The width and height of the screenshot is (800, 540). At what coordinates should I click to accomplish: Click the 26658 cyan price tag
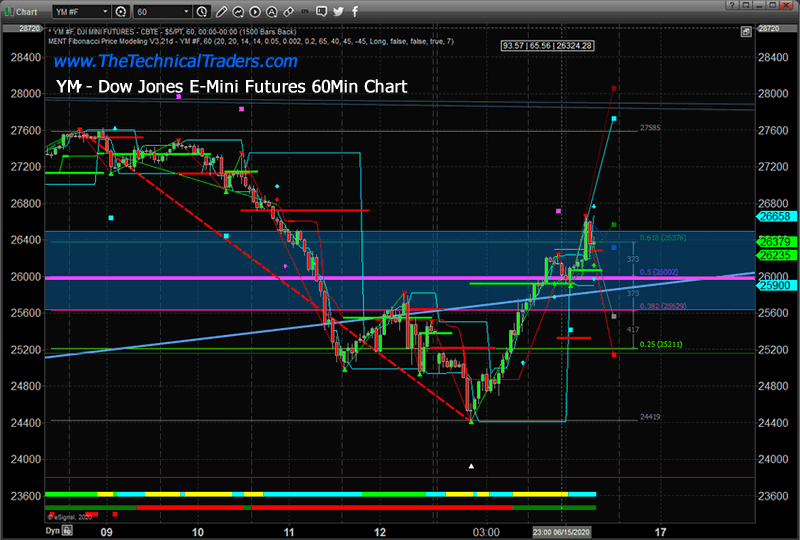click(x=774, y=216)
